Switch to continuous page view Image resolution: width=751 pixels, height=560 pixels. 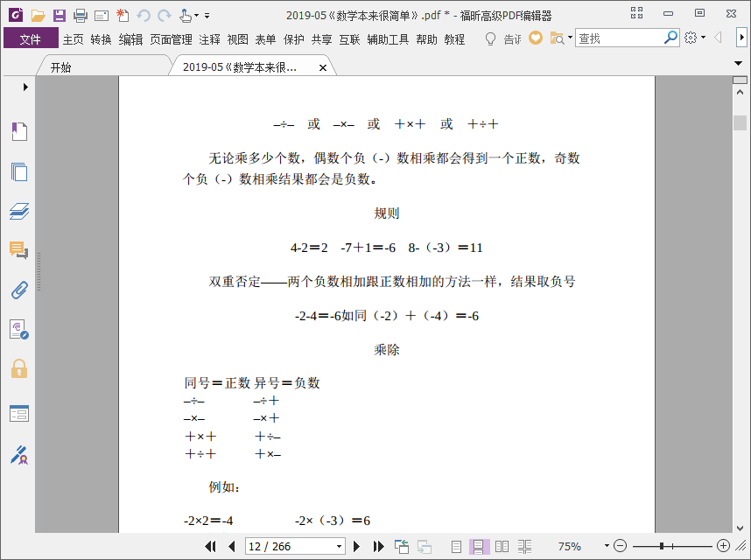coord(479,546)
